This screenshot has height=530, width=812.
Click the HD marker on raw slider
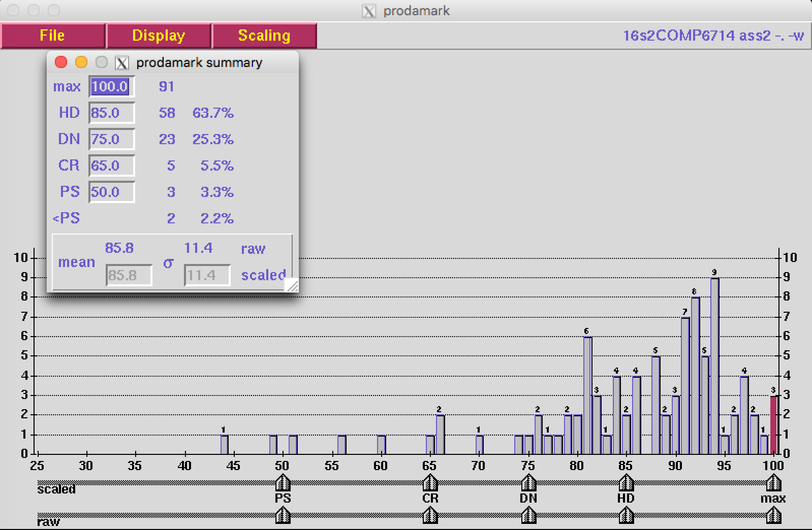(626, 516)
